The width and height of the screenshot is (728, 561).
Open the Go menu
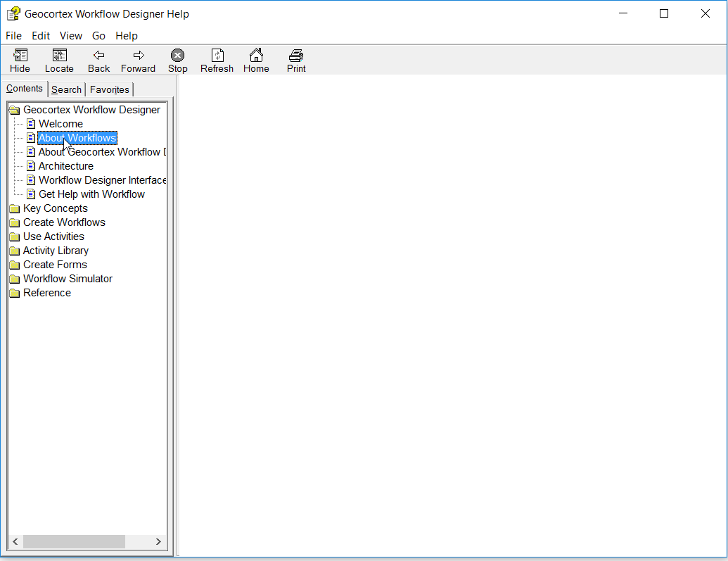pyautogui.click(x=98, y=36)
